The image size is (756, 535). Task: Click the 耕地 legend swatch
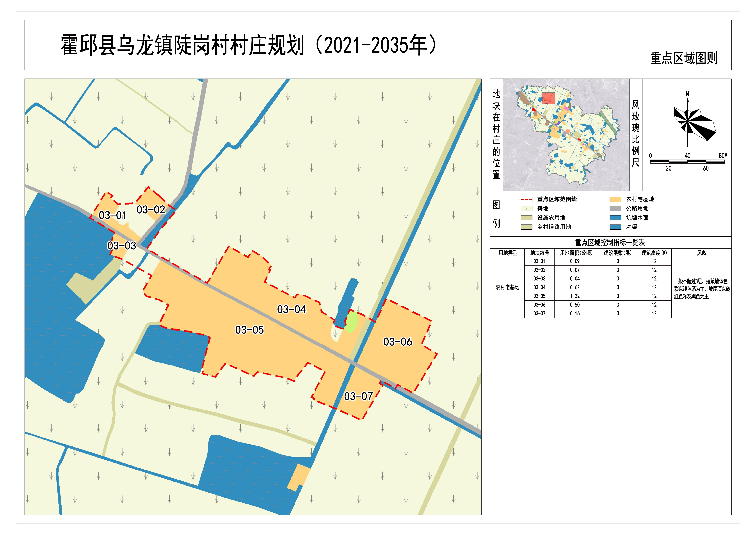(526, 208)
